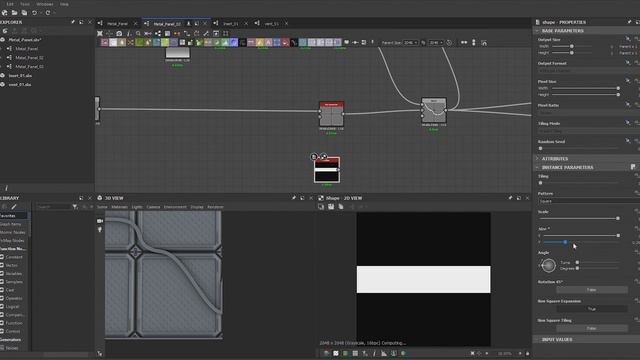Open the Output Format dropdown
Viewport: 640px width, 360px height.
click(588, 71)
